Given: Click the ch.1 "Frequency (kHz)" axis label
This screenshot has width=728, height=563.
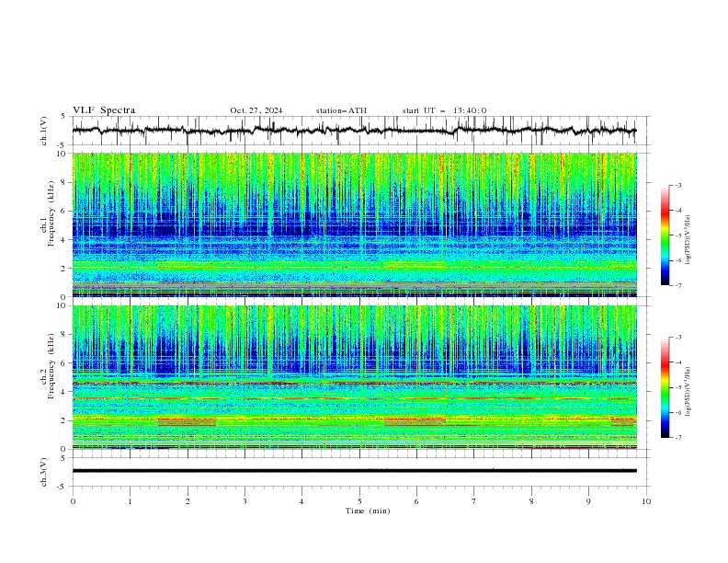Looking at the screenshot, I should pos(51,213).
